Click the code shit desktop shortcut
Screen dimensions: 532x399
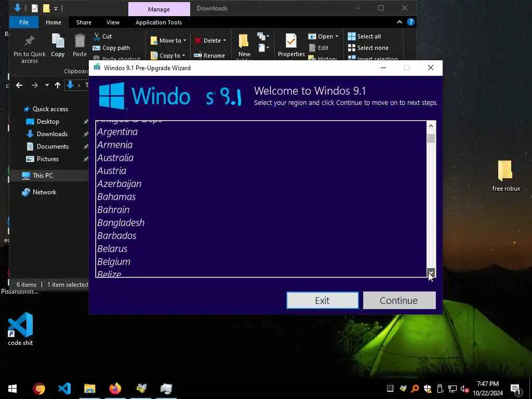pyautogui.click(x=20, y=329)
